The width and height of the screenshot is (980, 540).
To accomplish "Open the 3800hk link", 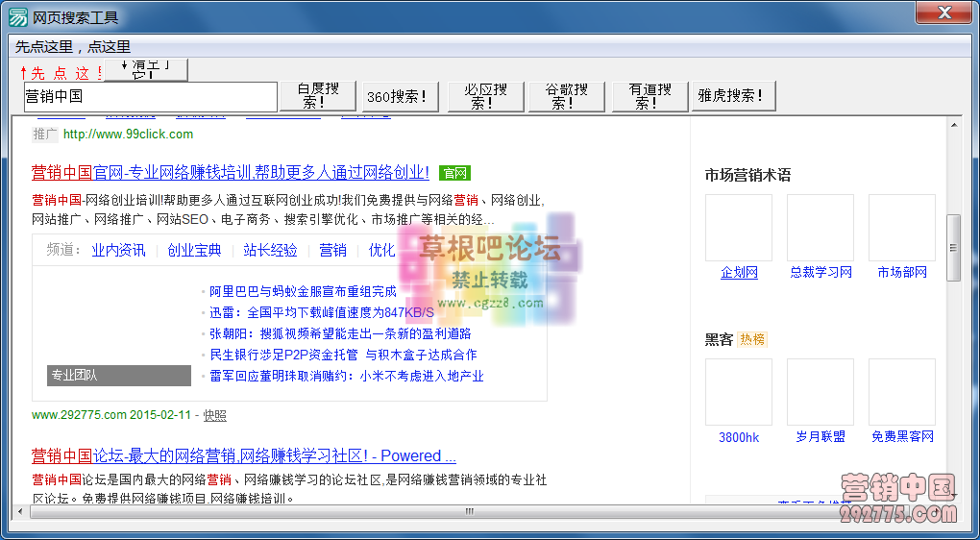I will 739,437.
